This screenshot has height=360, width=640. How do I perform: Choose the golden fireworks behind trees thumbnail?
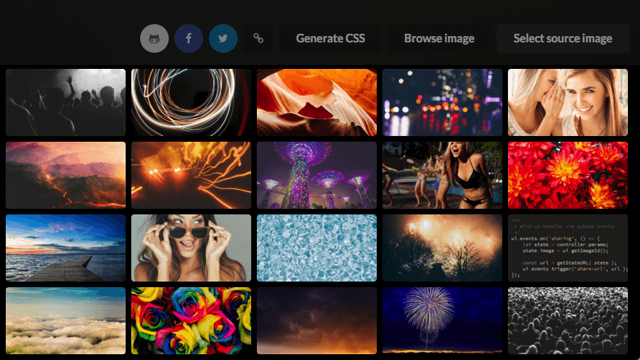pos(442,248)
